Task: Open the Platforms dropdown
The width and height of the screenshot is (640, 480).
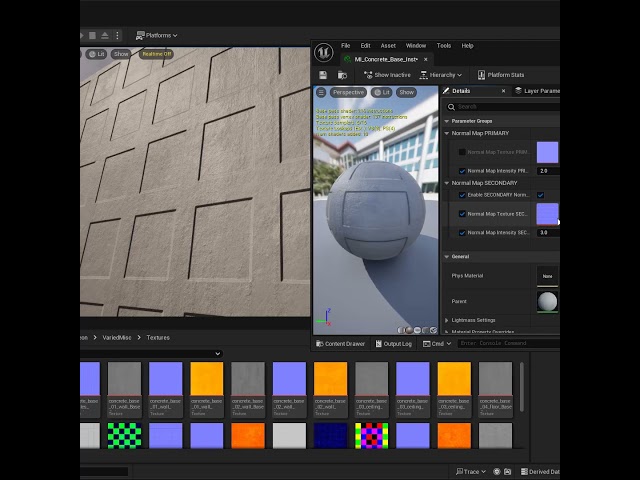Action: 157,36
